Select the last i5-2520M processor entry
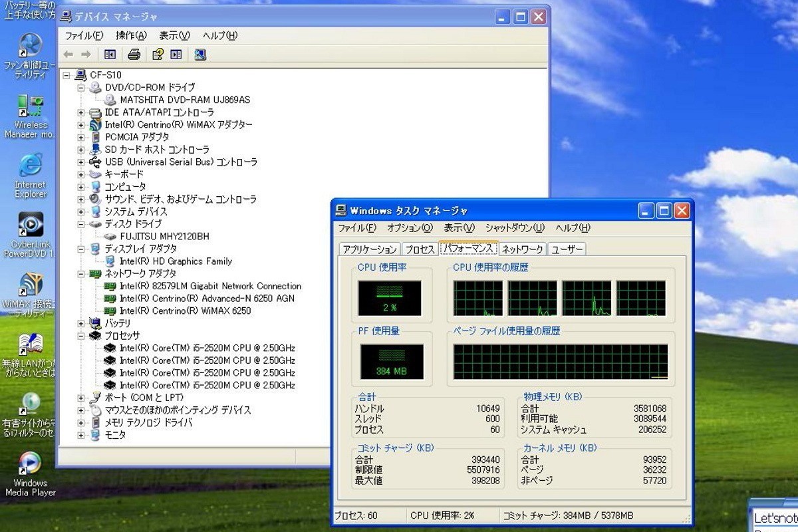 (x=207, y=385)
